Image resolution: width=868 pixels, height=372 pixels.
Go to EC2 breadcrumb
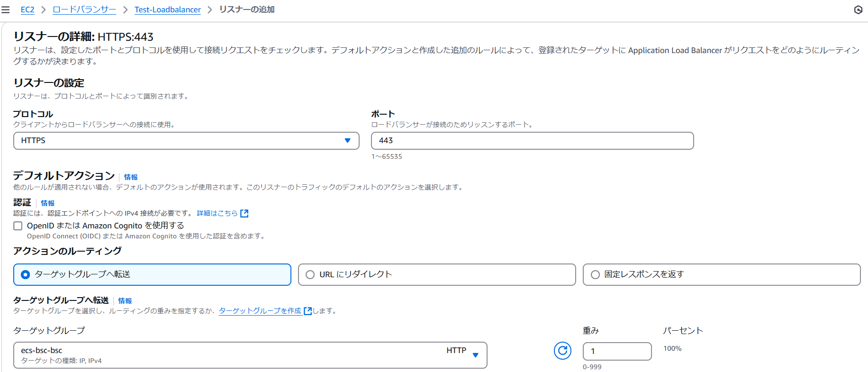click(27, 9)
